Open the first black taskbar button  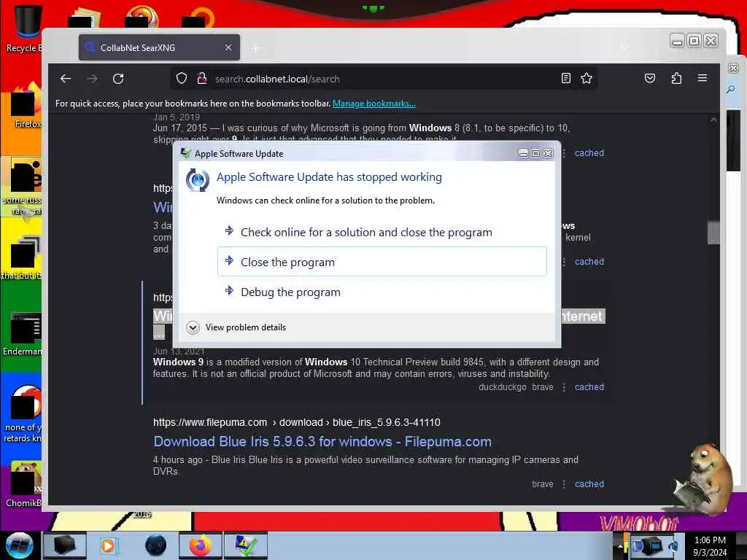[x=65, y=545]
